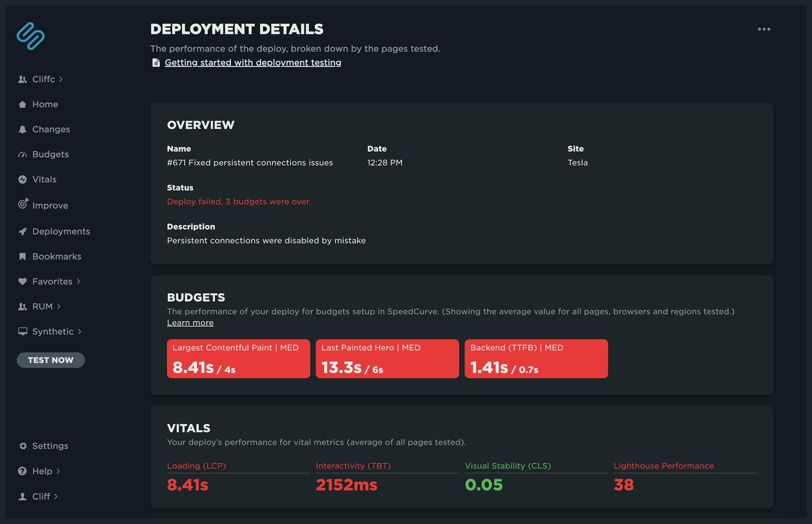Click the Improve target icon
The image size is (812, 524).
point(23,204)
